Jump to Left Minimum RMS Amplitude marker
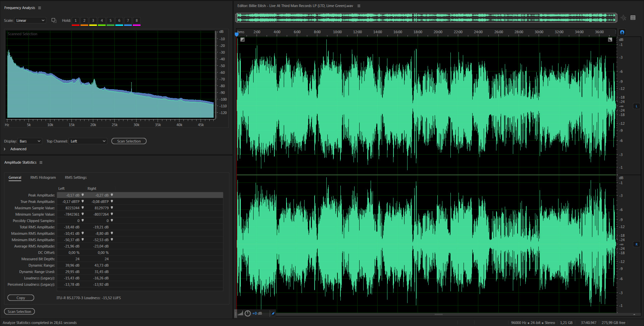This screenshot has height=326, width=644. click(83, 239)
